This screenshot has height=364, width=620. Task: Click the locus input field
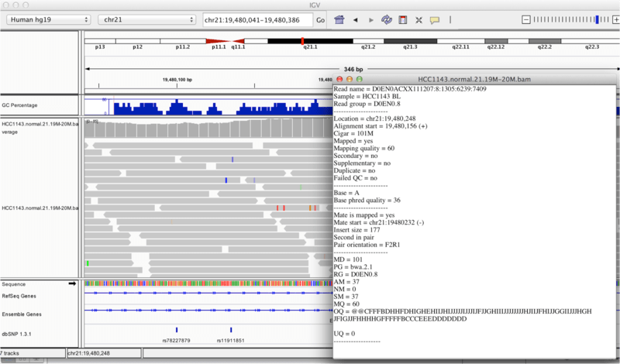257,20
